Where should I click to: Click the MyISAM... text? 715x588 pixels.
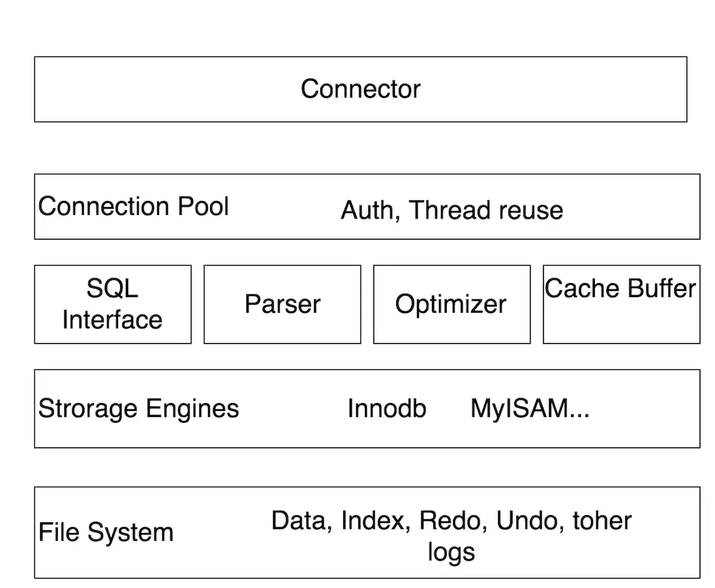[530, 409]
